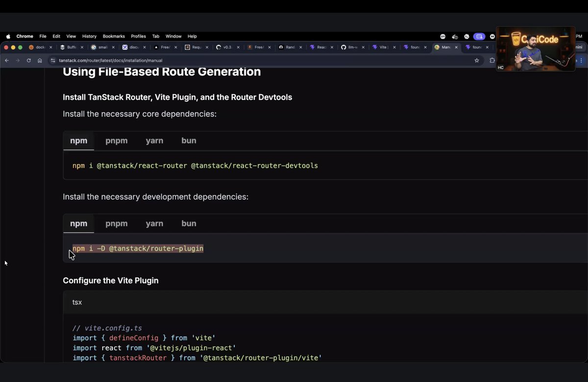This screenshot has height=382, width=588.
Task: Click the 'import { tanstackRouter }' code line
Action: pos(197,358)
